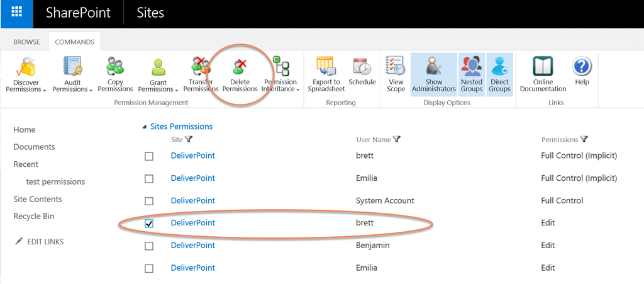
Task: Uncheck the brett Edit row checkbox
Action: click(x=149, y=223)
